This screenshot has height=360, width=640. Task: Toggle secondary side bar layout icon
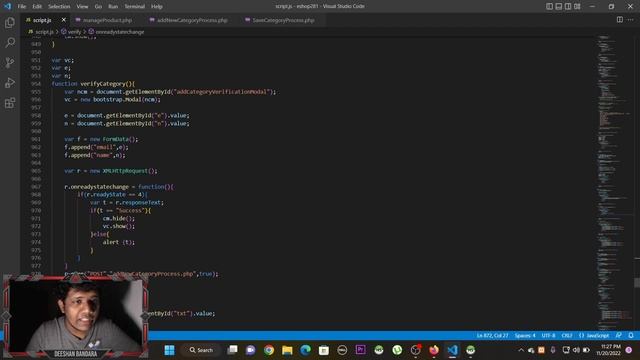[x=568, y=6]
